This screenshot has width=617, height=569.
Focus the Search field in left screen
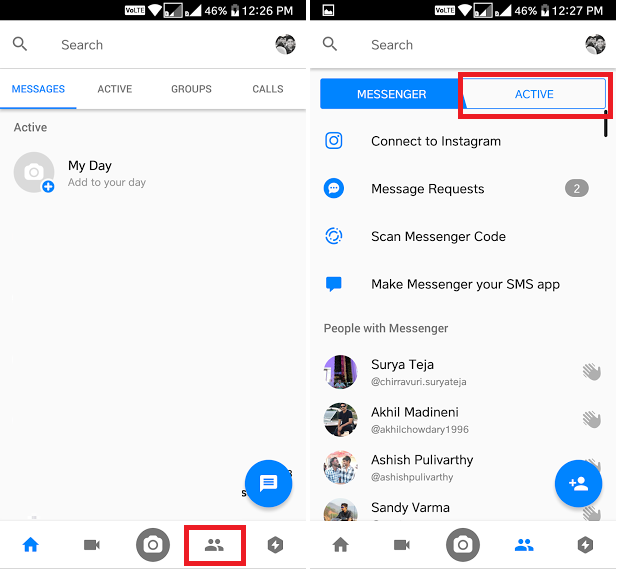click(82, 45)
